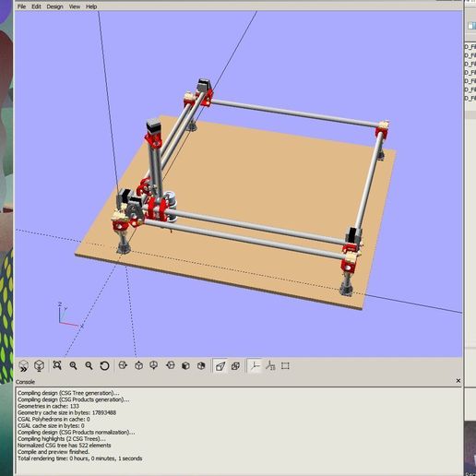Click the Render icon in the viewer toolbar

point(39,366)
